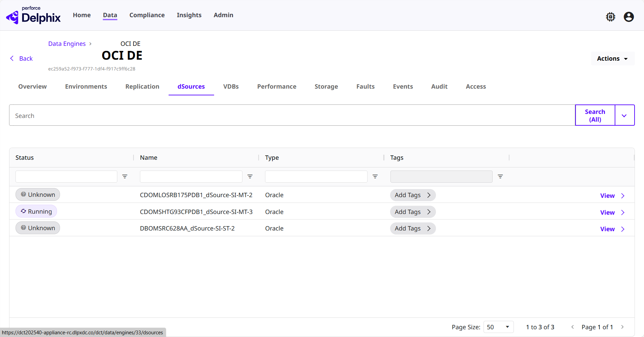Image resolution: width=644 pixels, height=337 pixels.
Task: Click Oracle type in DBOMSRC628AA row
Action: (274, 228)
